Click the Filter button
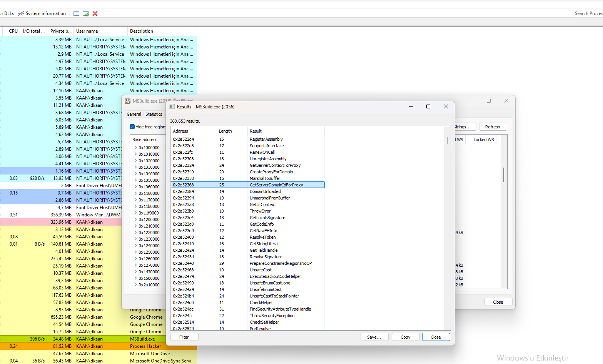The width and height of the screenshot is (603, 364). pyautogui.click(x=184, y=337)
